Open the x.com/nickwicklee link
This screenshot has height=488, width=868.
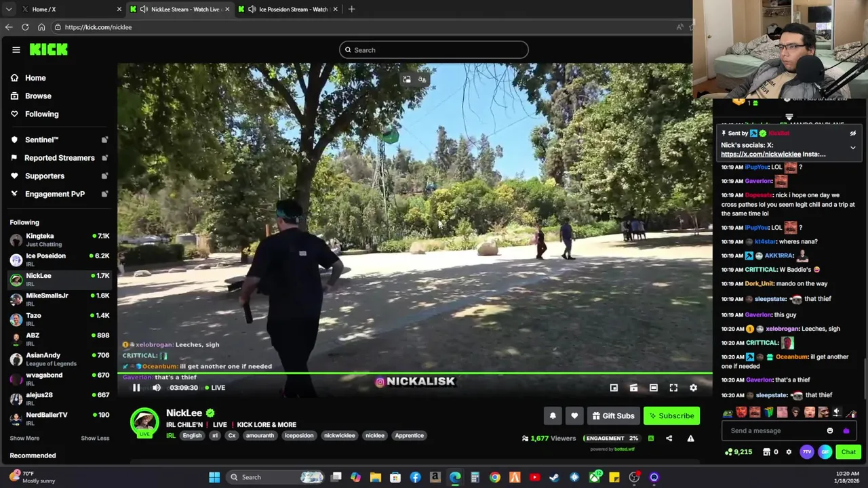click(x=761, y=154)
